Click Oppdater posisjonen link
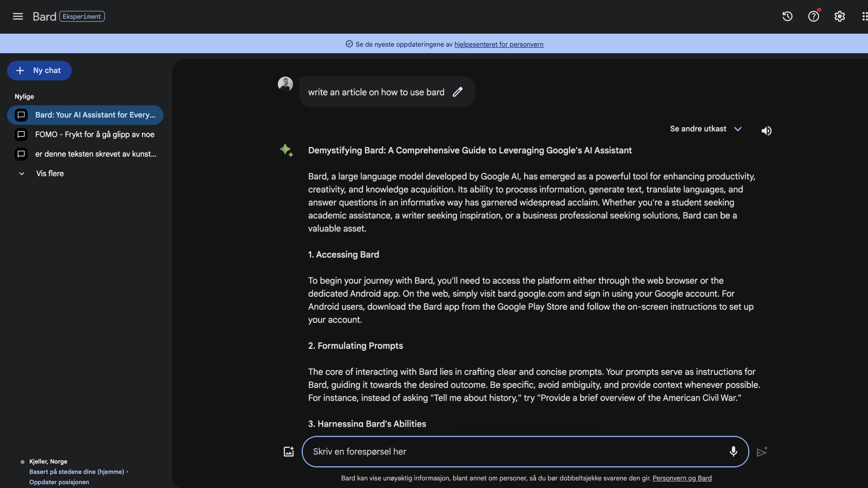This screenshot has height=488, width=868. click(x=59, y=482)
